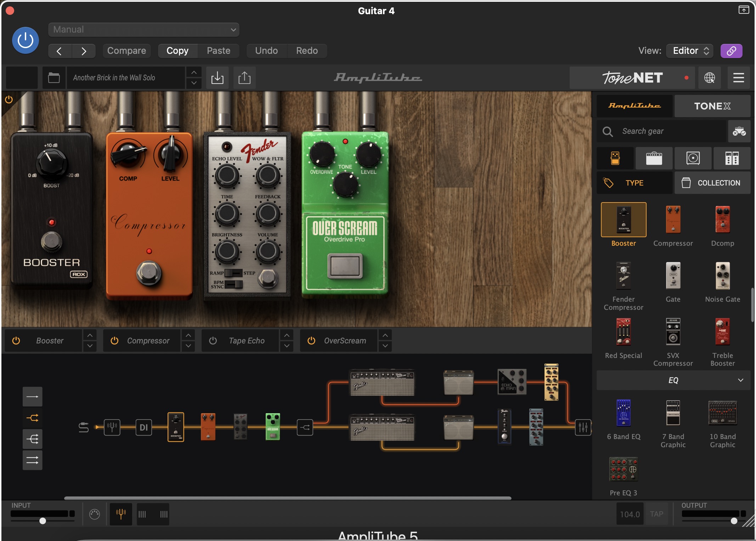Switch to the AmpliTube gear tab
Screen dimensions: 756x541
coord(634,106)
